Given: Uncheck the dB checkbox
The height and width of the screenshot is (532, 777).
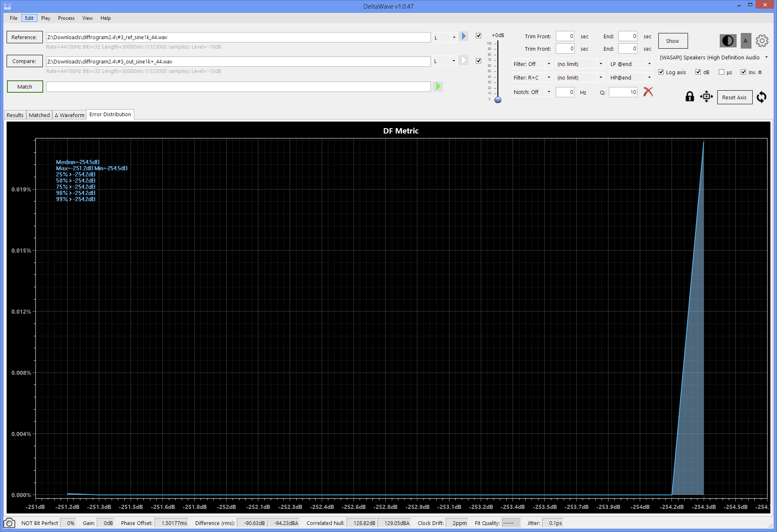Looking at the screenshot, I should [698, 72].
